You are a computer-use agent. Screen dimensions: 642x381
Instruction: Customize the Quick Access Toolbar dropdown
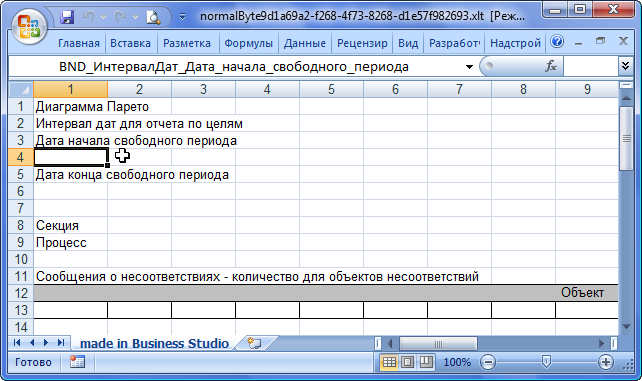[x=183, y=17]
